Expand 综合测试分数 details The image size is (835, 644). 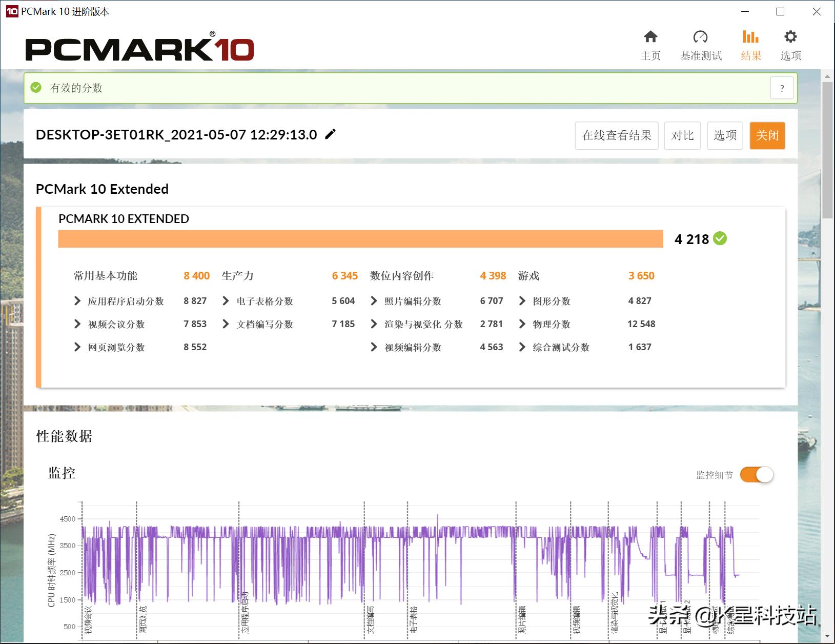pos(522,347)
